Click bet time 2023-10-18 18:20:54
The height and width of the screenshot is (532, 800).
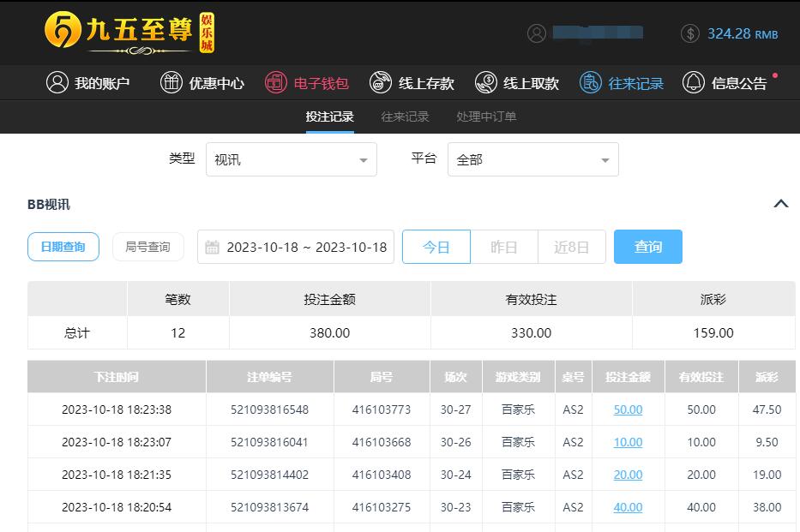click(x=117, y=507)
